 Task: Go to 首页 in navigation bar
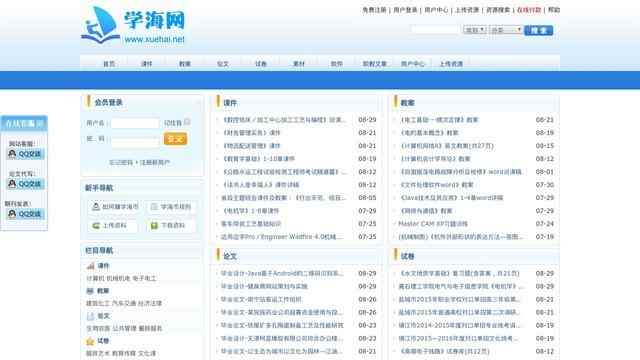pos(109,64)
